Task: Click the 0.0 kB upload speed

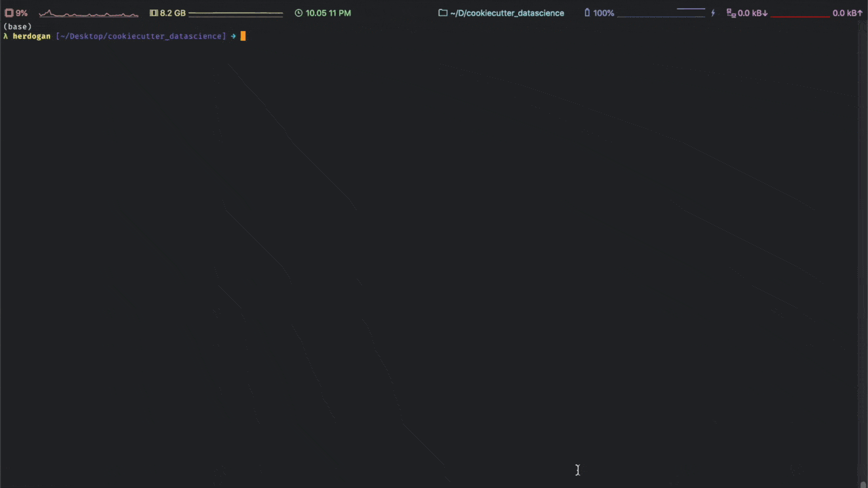Action: pos(848,13)
